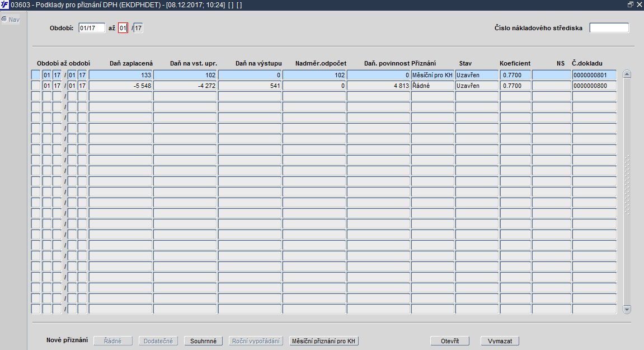
Task: Click the table scrollbar up arrow
Action: pyautogui.click(x=627, y=74)
